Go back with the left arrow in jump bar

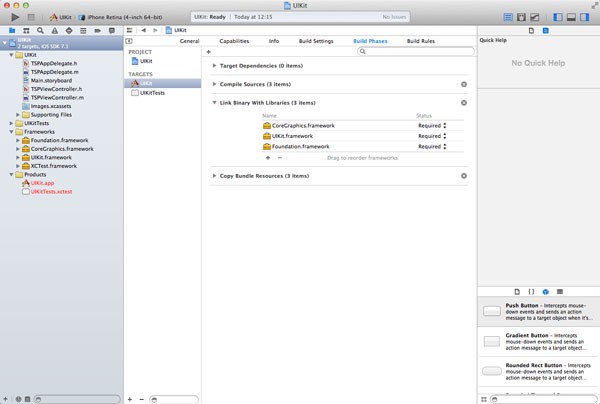point(143,30)
